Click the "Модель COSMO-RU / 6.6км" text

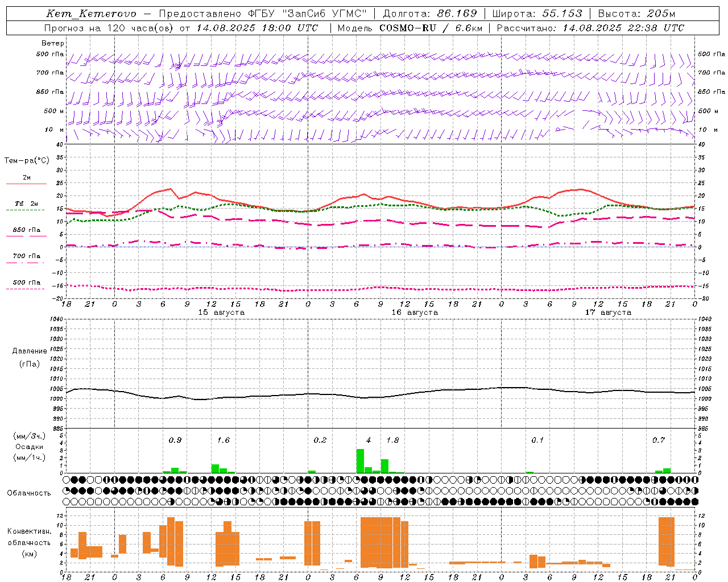[410, 28]
